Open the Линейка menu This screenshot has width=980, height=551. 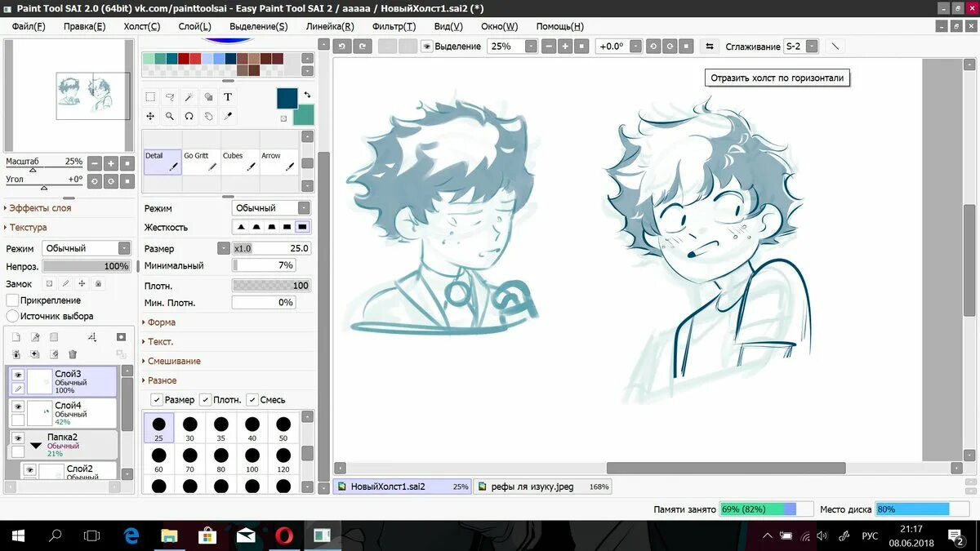(330, 26)
